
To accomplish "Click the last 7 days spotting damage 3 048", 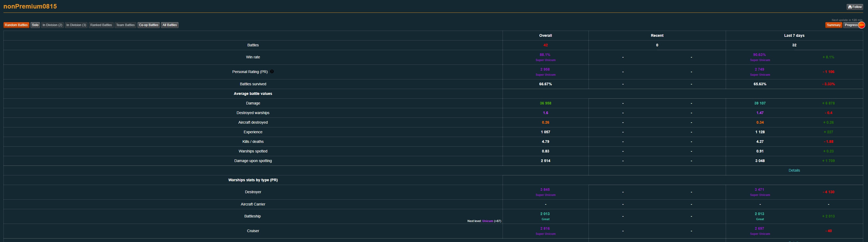I will click(x=760, y=161).
